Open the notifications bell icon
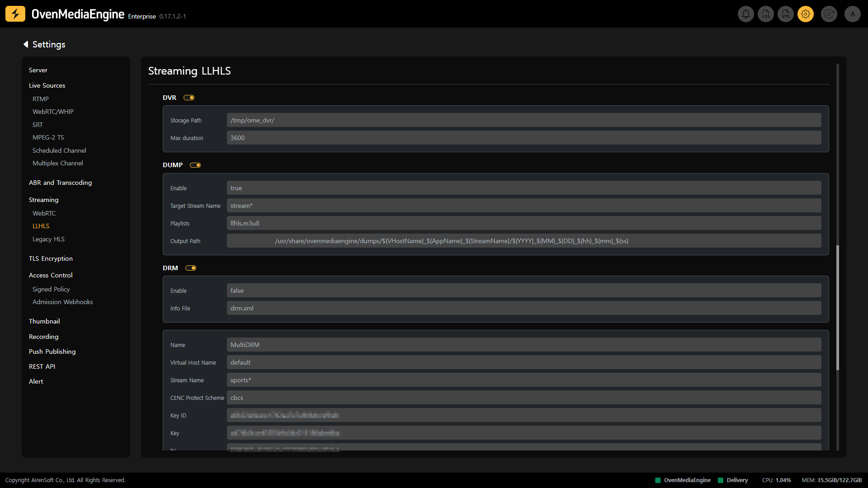This screenshot has width=868, height=488. click(x=746, y=14)
